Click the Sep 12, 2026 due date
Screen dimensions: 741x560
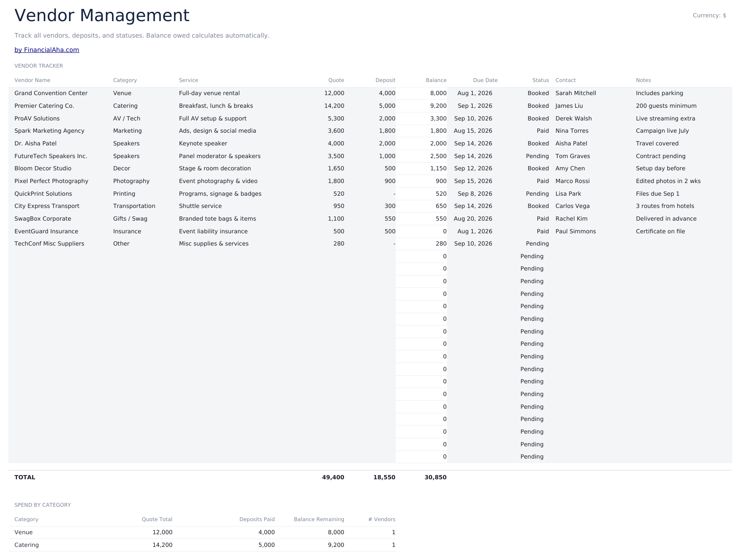coord(473,169)
